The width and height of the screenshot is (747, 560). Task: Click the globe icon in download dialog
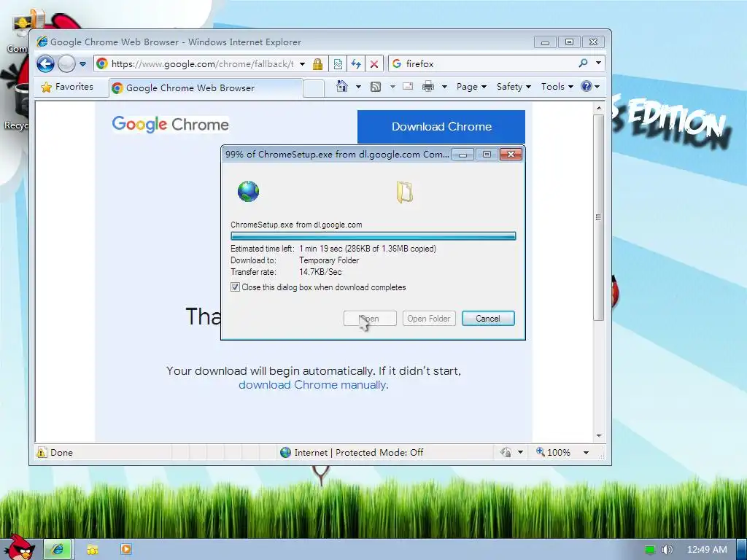tap(248, 192)
